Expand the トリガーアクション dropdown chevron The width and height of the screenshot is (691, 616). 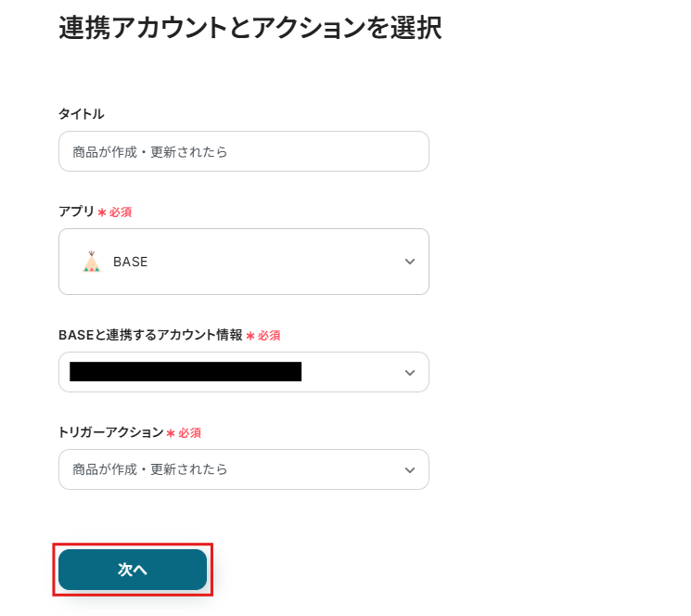click(x=410, y=469)
